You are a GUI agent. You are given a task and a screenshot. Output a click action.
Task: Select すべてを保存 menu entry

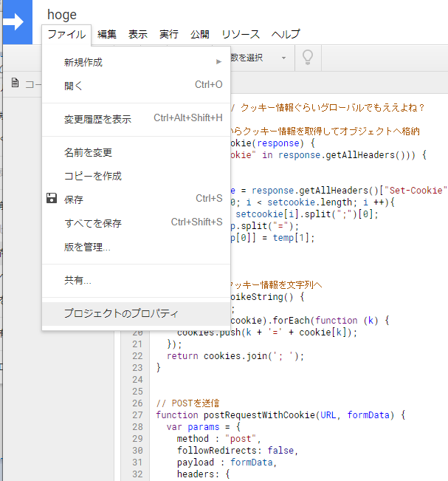tap(136, 223)
